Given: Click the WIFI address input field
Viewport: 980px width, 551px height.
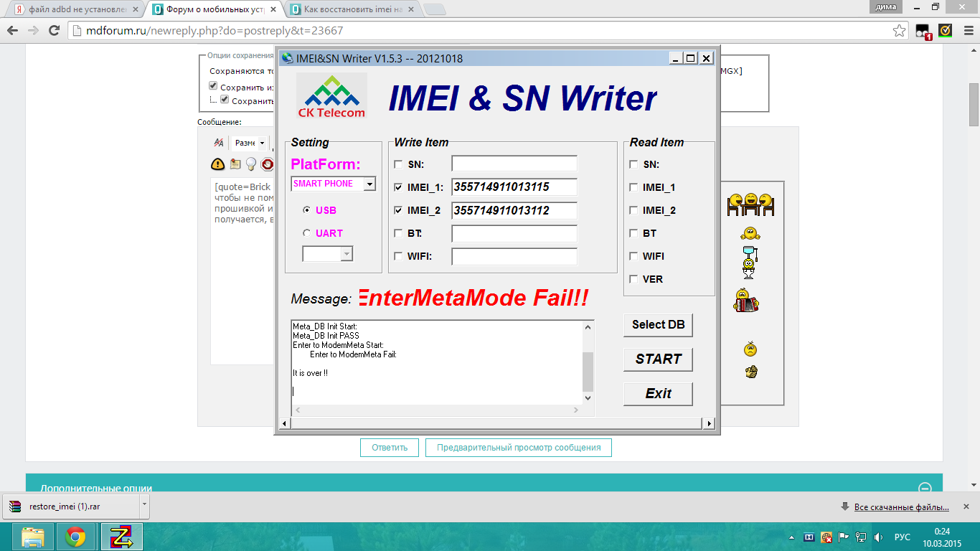Looking at the screenshot, I should (514, 256).
